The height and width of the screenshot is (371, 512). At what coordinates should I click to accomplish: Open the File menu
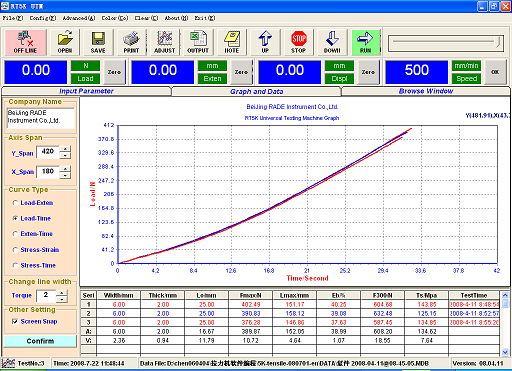tap(13, 18)
